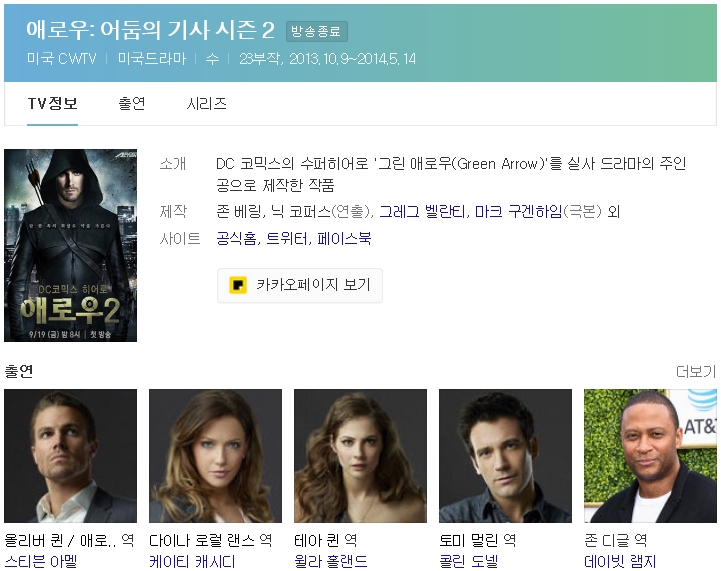Switch to the 출연 tab
The height and width of the screenshot is (571, 721).
click(x=132, y=103)
